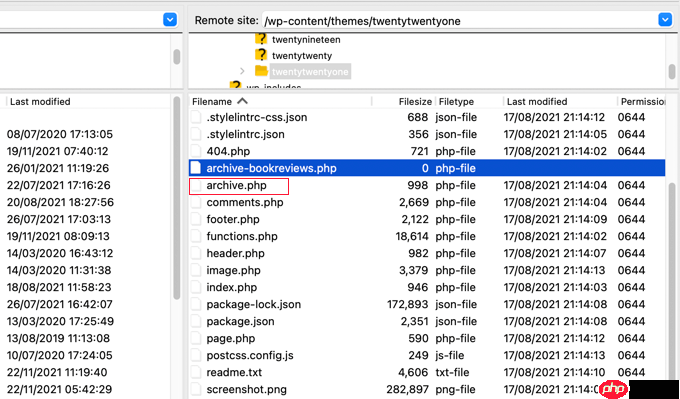This screenshot has height=399, width=680.
Task: Select file name 404.php
Action: pos(228,151)
